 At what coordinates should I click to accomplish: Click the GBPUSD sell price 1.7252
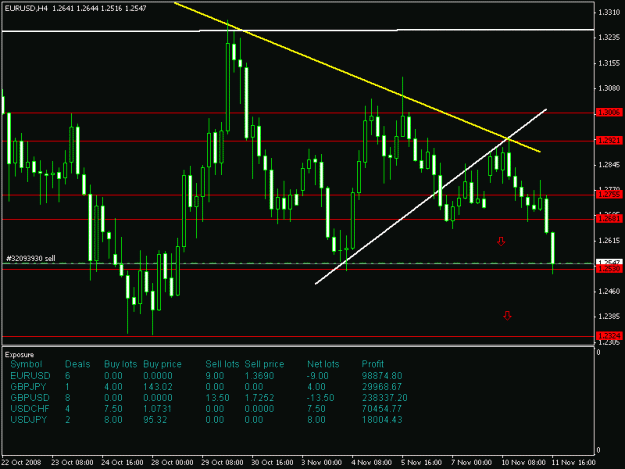point(259,398)
